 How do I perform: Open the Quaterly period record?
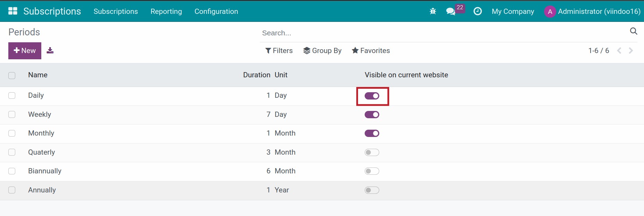click(41, 152)
